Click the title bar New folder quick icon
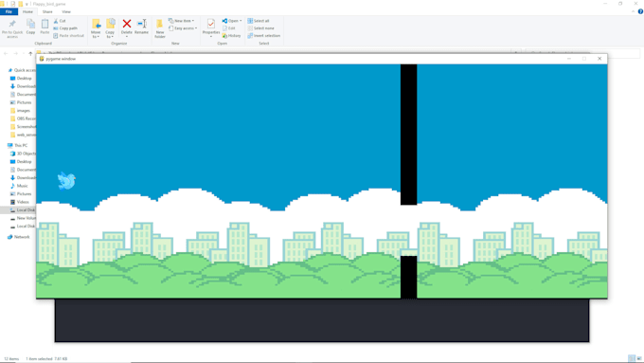 coord(20,4)
